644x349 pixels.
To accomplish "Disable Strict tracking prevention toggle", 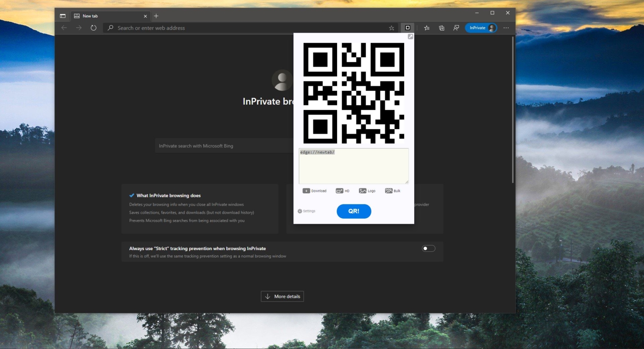I will pyautogui.click(x=428, y=248).
